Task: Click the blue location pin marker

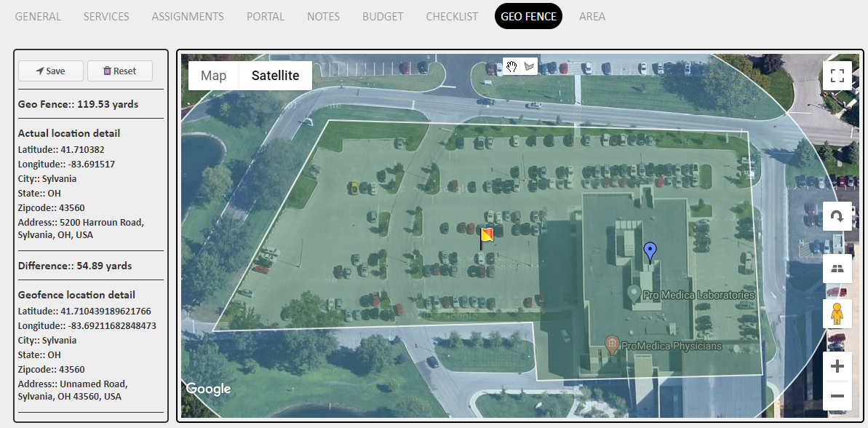Action: coord(649,253)
